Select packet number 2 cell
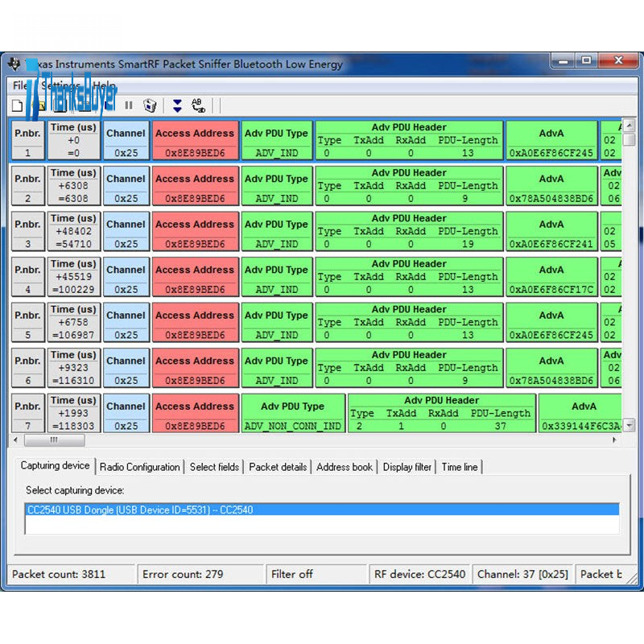Viewport: 644px width, 644px height. pyautogui.click(x=27, y=185)
